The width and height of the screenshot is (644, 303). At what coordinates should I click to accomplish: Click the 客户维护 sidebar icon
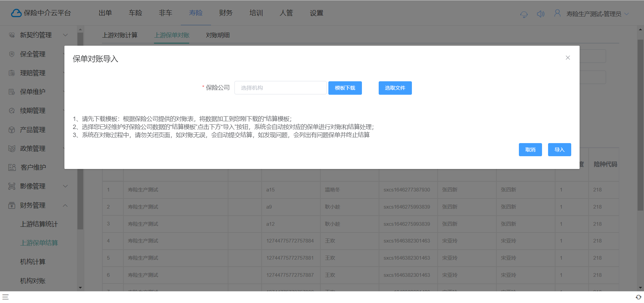pyautogui.click(x=12, y=167)
